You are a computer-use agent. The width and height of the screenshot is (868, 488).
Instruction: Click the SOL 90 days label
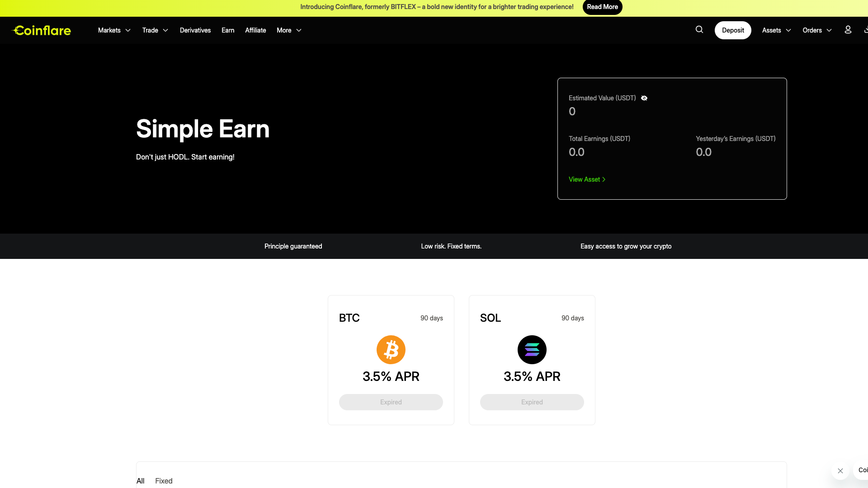click(x=573, y=318)
